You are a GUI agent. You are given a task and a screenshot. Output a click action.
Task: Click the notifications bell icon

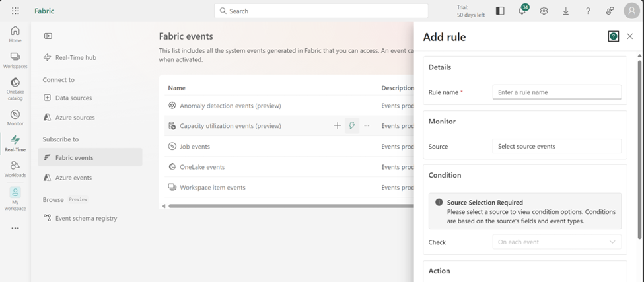522,11
